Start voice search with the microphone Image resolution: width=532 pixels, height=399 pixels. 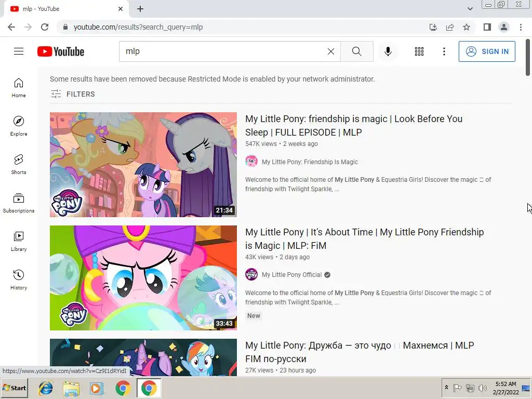(x=388, y=51)
